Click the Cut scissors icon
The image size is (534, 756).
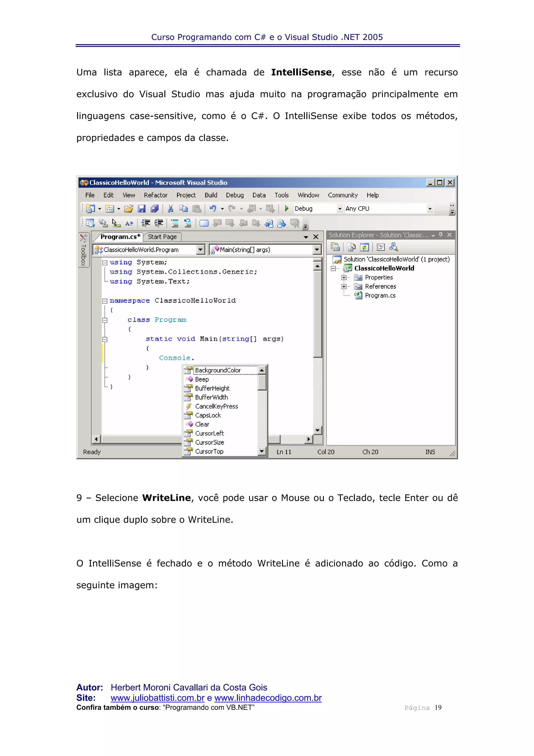tap(171, 208)
